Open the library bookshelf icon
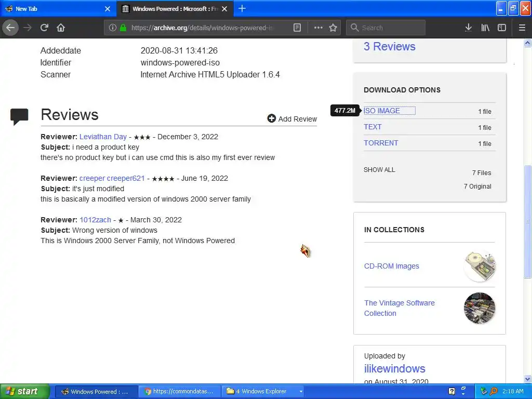The width and height of the screenshot is (532, 399). point(485,28)
